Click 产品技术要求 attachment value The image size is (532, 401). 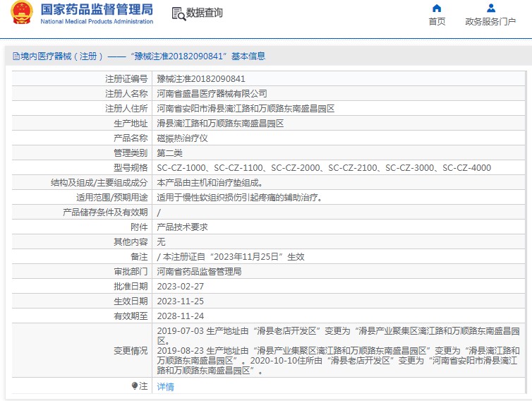pyautogui.click(x=183, y=227)
